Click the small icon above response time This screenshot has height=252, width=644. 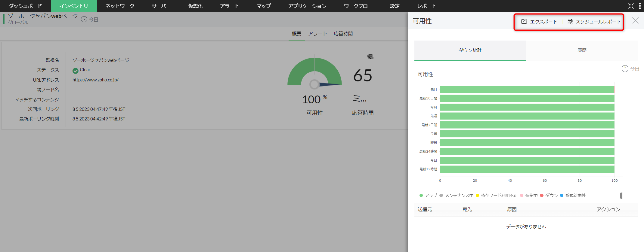[x=370, y=56]
